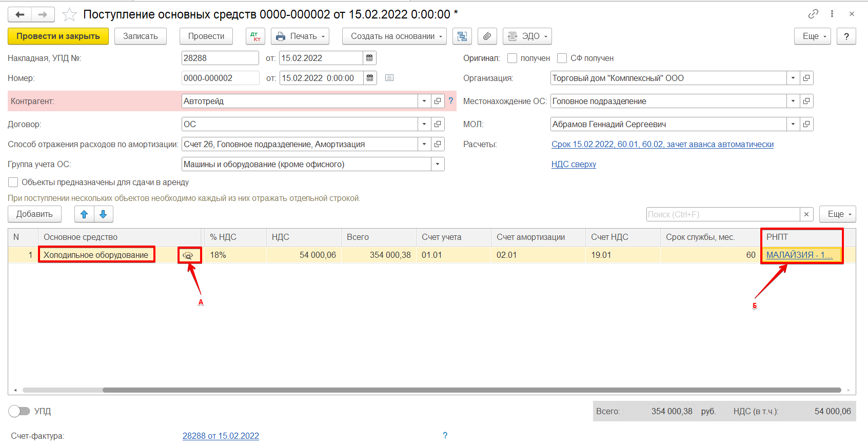The height and width of the screenshot is (448, 868).
Task: Click question mark near Счет-фактура
Action: [445, 435]
